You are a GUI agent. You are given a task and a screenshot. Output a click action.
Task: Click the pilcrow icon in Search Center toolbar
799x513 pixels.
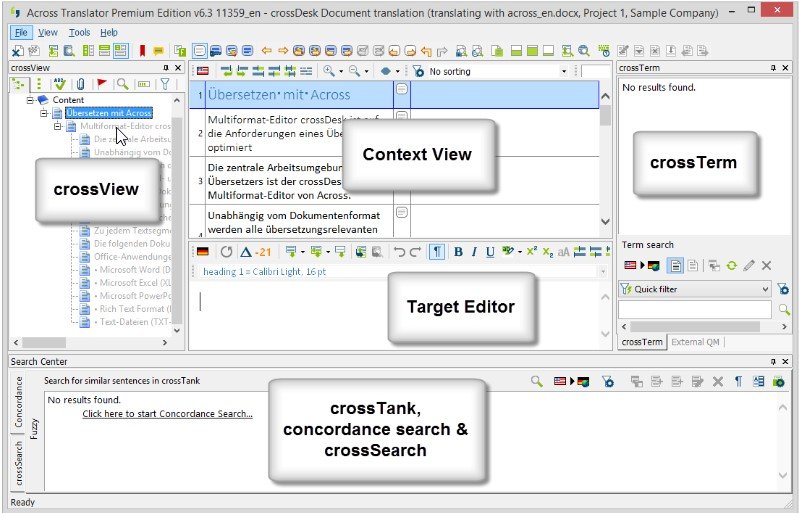[738, 381]
